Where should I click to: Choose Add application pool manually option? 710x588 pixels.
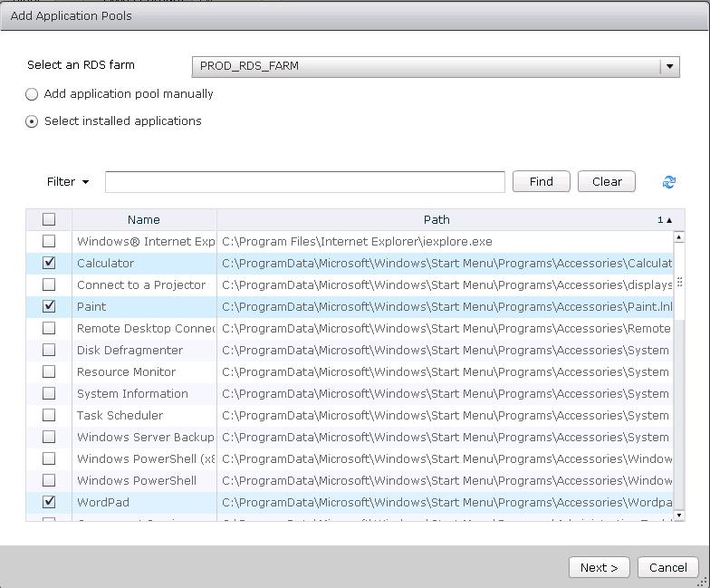33,94
